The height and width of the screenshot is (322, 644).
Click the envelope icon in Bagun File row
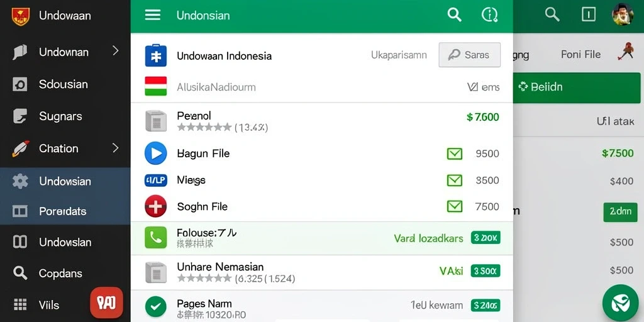454,154
